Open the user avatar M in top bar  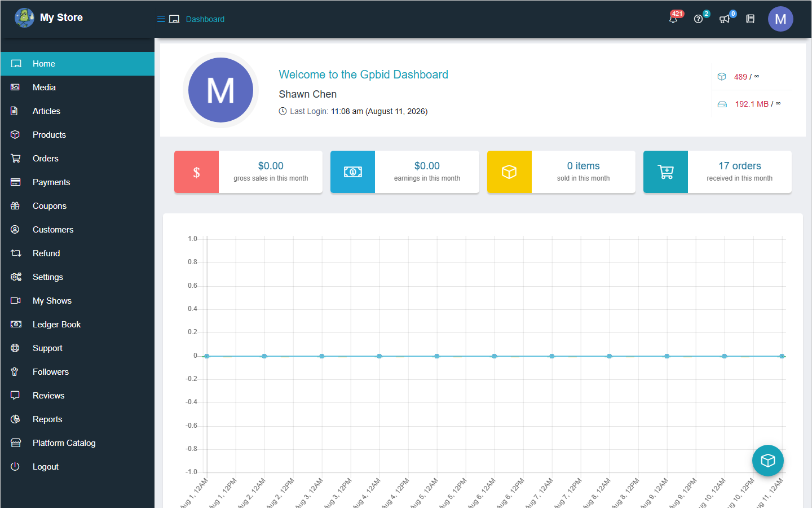pos(780,19)
